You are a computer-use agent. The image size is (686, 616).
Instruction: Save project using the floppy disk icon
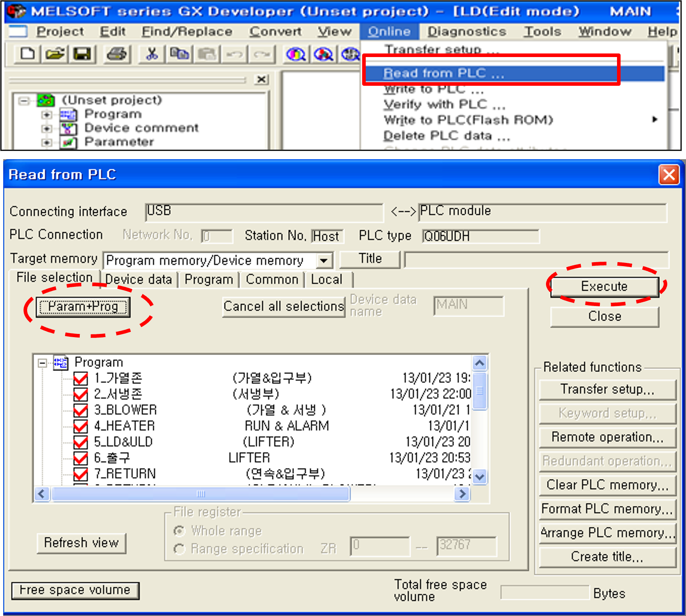pyautogui.click(x=82, y=53)
